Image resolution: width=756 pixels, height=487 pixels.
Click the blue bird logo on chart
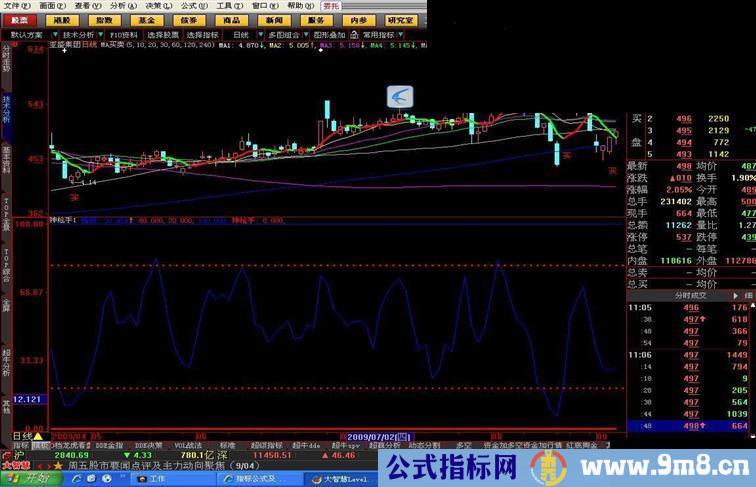tap(400, 97)
